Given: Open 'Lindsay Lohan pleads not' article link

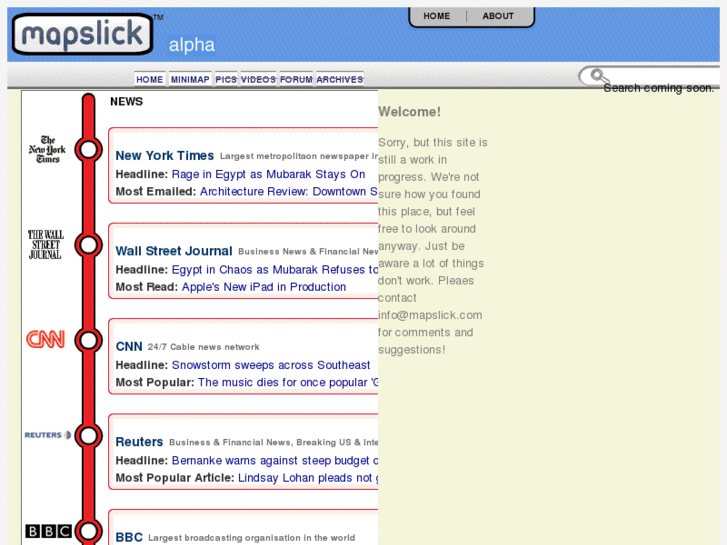Looking at the screenshot, I should [308, 478].
